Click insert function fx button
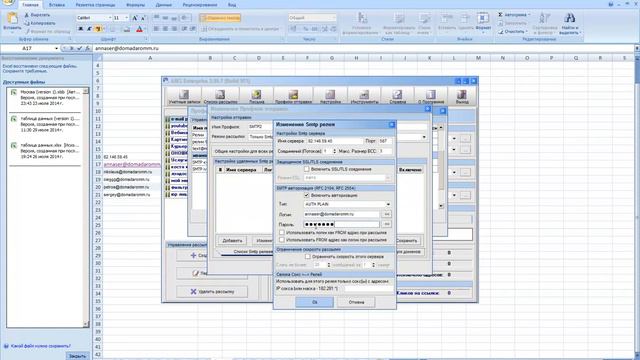Viewport: 640px width, 360px height. [87, 48]
